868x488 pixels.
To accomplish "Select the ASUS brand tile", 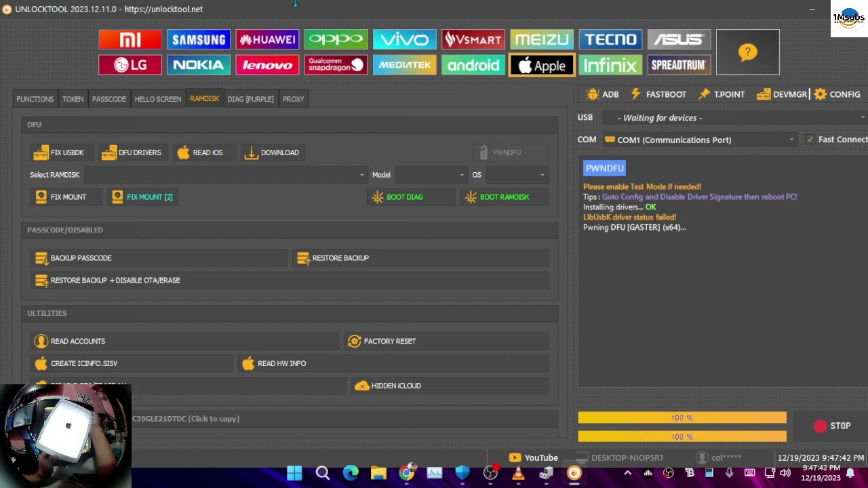I will tap(679, 39).
